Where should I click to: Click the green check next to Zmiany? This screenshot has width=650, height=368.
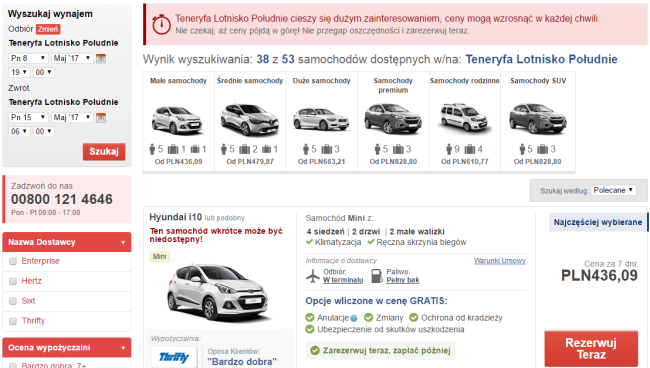(x=368, y=317)
